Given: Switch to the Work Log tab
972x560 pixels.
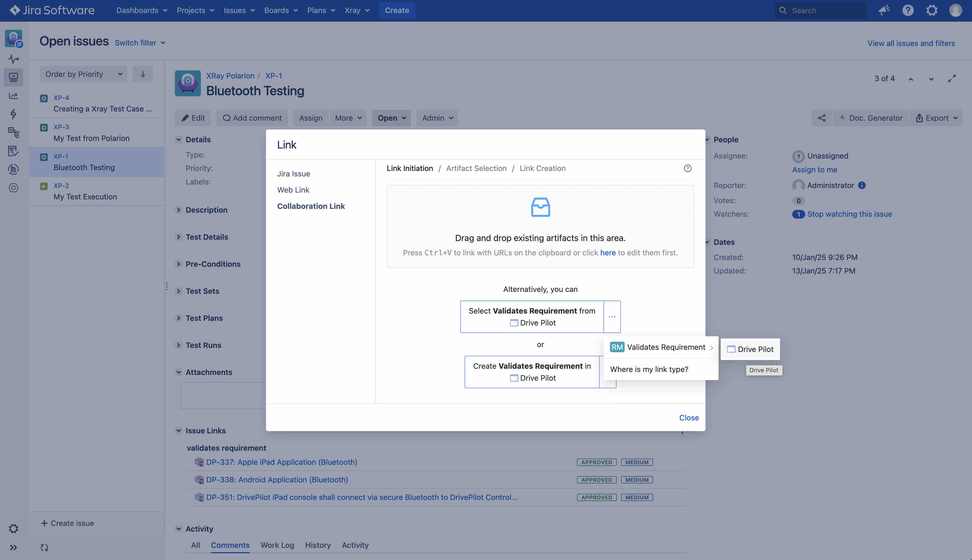Looking at the screenshot, I should (277, 545).
